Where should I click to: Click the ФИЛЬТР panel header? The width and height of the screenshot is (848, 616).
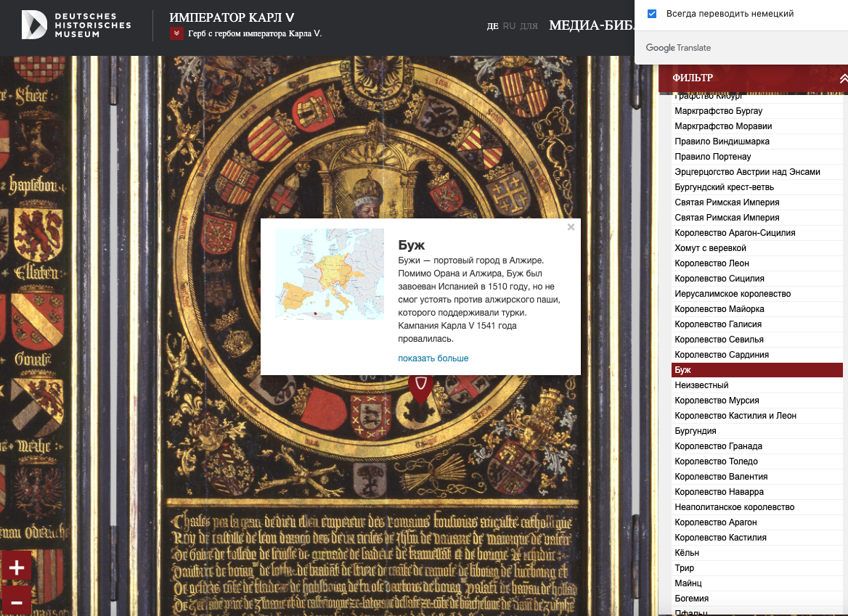pos(753,78)
